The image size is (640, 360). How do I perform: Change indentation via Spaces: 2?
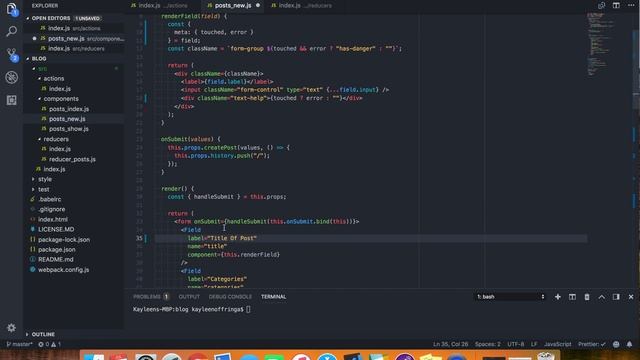pyautogui.click(x=487, y=344)
